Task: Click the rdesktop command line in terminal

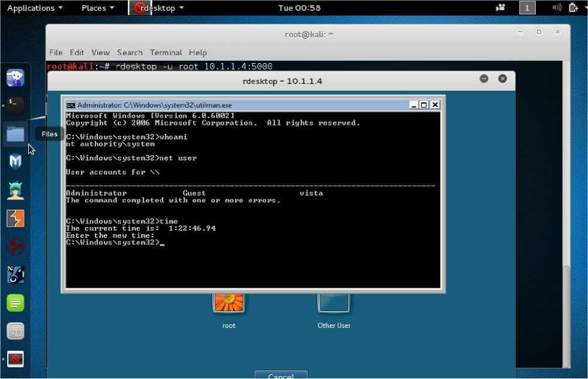Action: (160, 67)
